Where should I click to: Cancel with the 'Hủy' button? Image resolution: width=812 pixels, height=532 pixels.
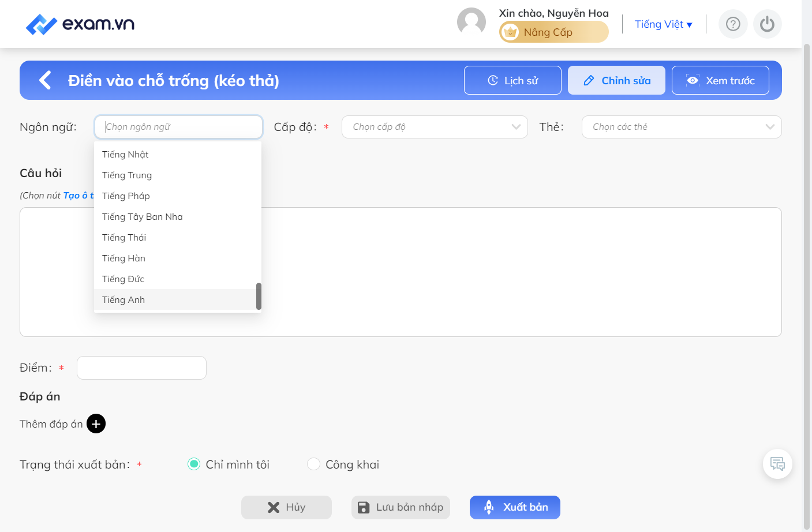point(286,507)
